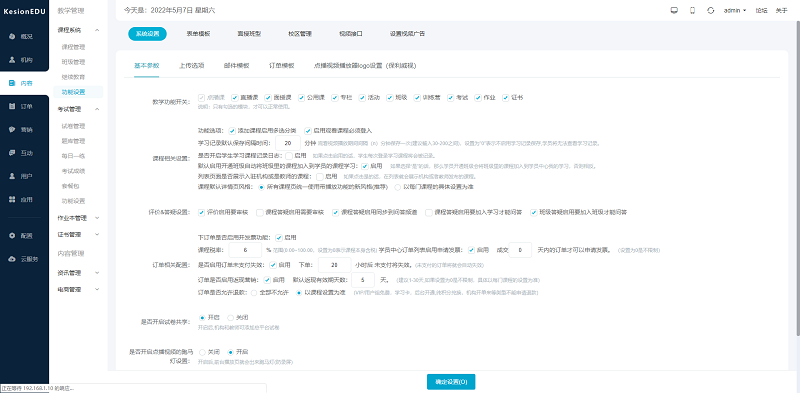This screenshot has height=393, width=800.
Task: Toggle the 证书 function checkbox
Action: point(506,97)
